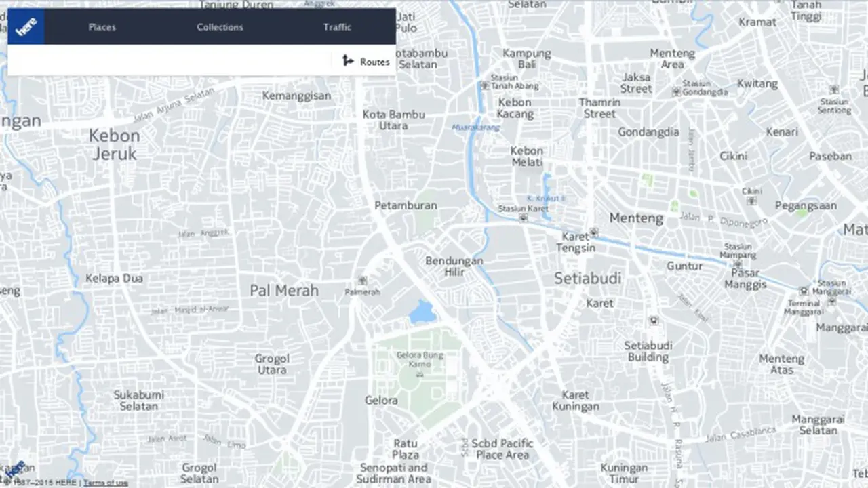This screenshot has height=488, width=868.
Task: Click the station icon beside Karet Tengsin
Action: [x=595, y=232]
